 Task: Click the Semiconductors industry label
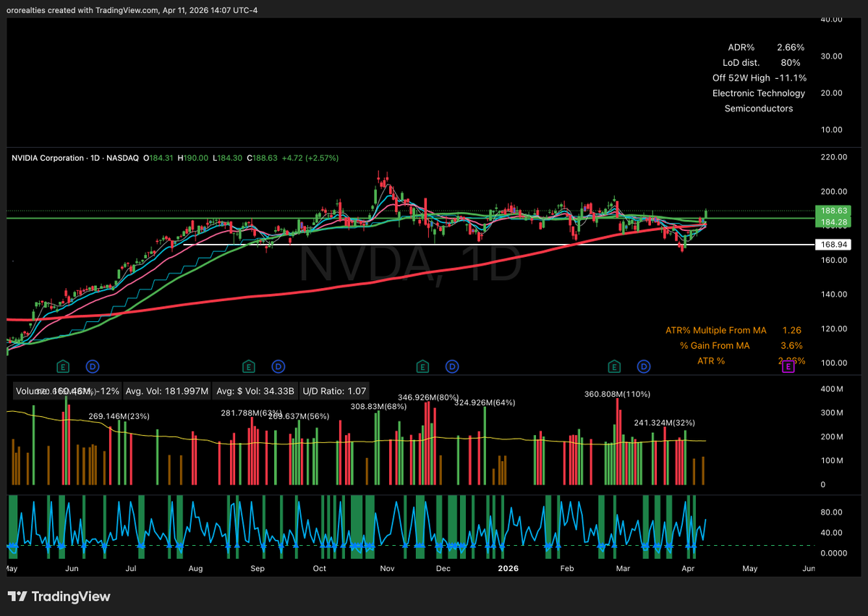coord(759,109)
